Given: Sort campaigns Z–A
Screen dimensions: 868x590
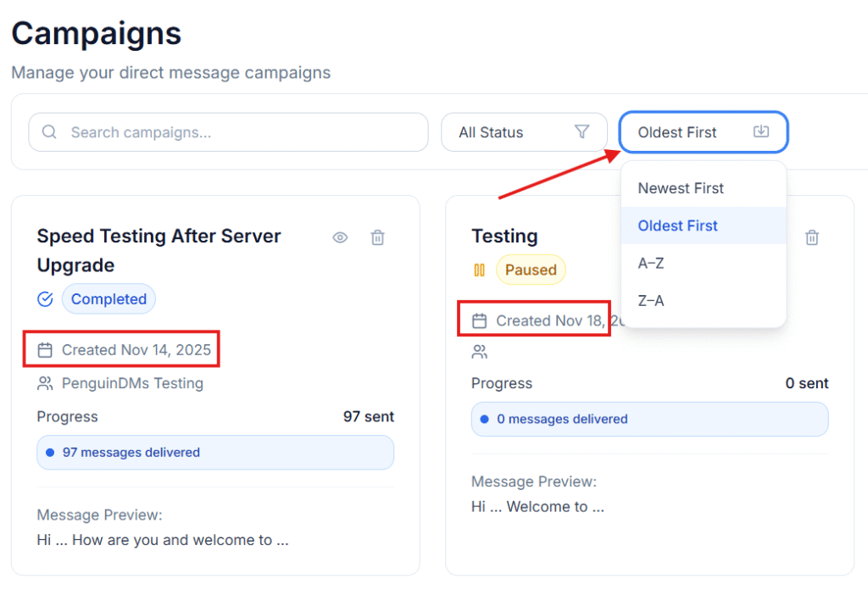Looking at the screenshot, I should 651,300.
